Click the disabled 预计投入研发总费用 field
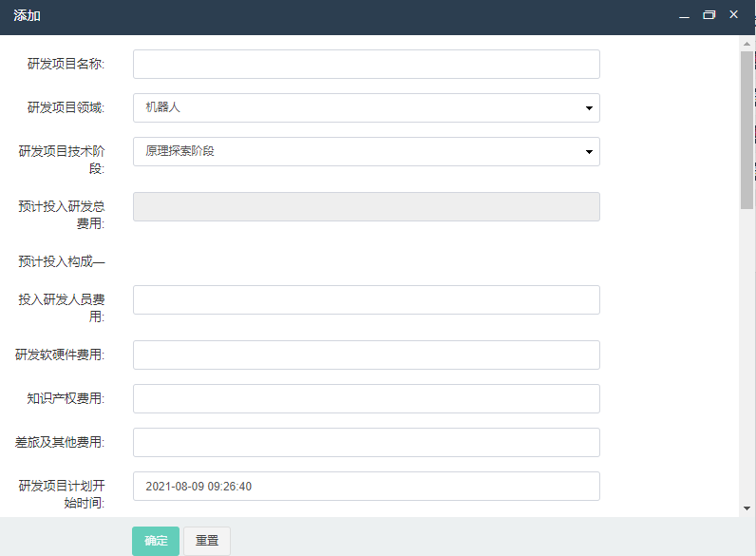This screenshot has height=556, width=756. click(367, 207)
